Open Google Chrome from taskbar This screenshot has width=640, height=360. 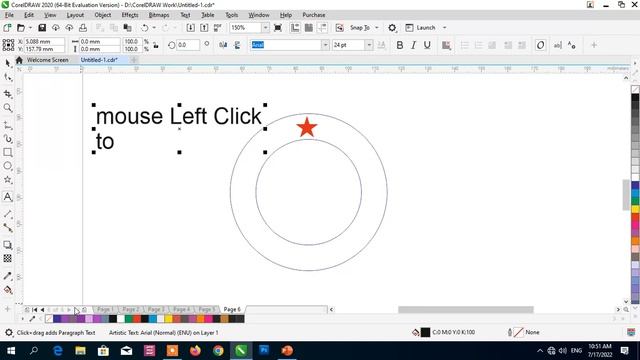[218, 351]
